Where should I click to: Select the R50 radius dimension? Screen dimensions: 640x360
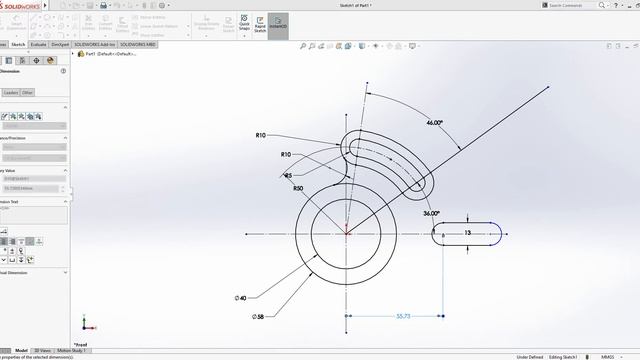pos(298,188)
